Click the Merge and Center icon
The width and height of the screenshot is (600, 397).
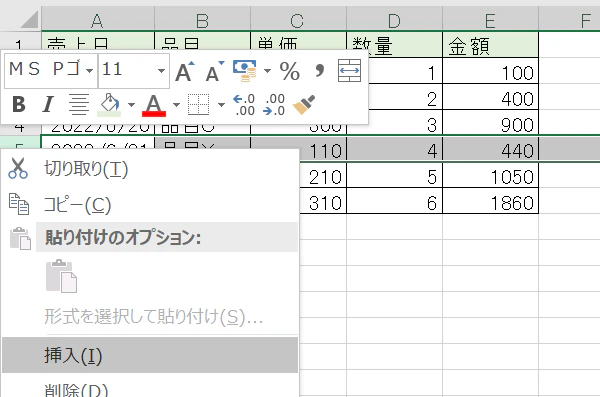coord(349,71)
